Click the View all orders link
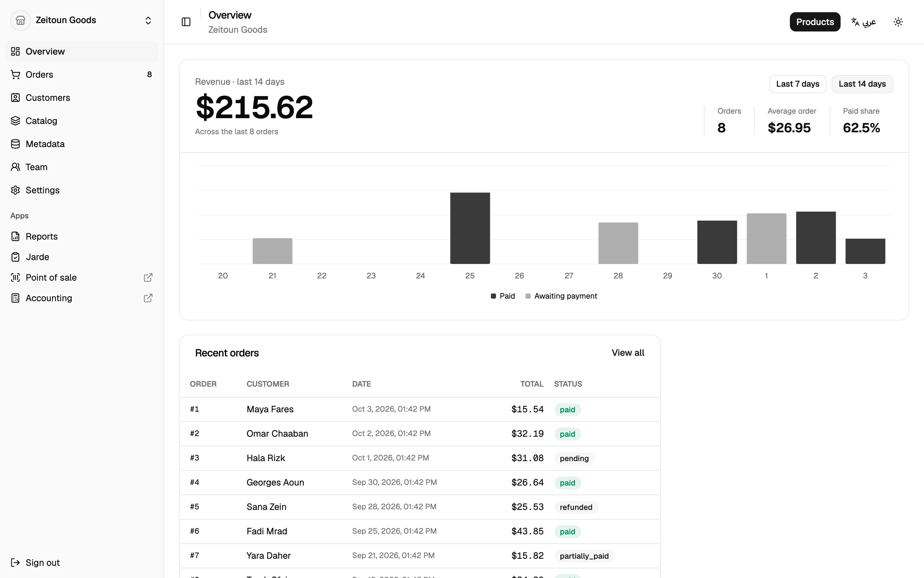This screenshot has height=578, width=924. coord(628,353)
